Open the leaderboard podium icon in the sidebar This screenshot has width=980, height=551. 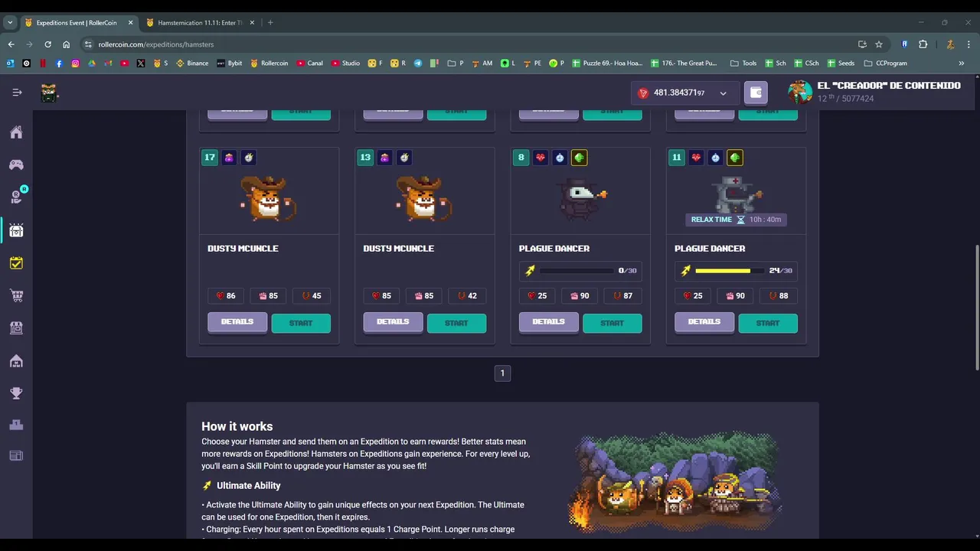[x=16, y=425]
